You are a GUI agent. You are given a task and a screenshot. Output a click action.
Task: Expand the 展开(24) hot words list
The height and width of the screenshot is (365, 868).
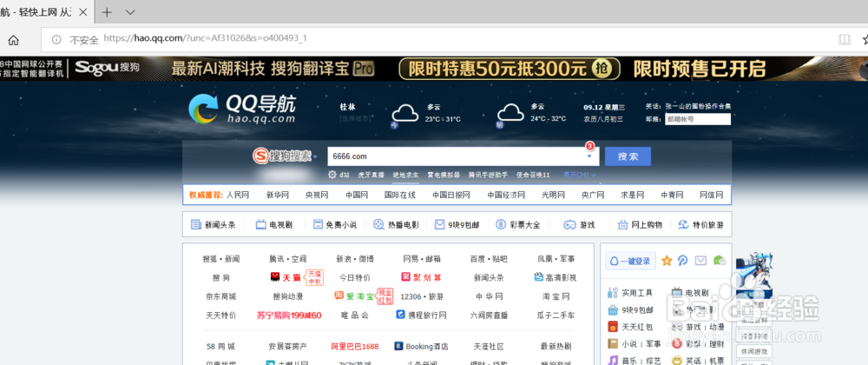(580, 175)
